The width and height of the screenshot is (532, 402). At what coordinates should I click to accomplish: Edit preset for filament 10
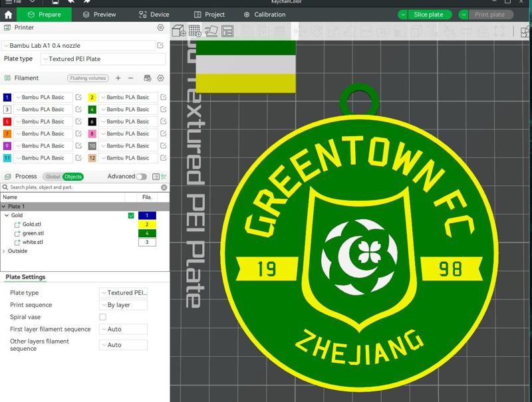pos(163,146)
